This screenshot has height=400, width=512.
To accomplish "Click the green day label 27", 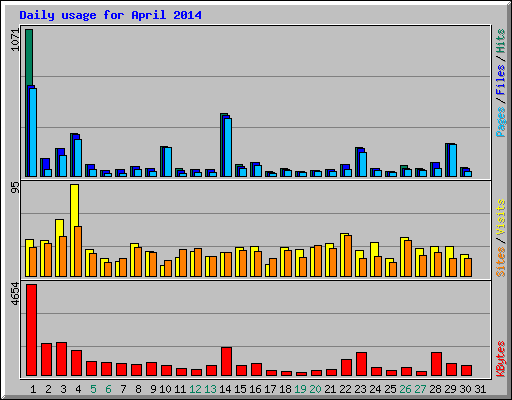I will (x=420, y=389).
